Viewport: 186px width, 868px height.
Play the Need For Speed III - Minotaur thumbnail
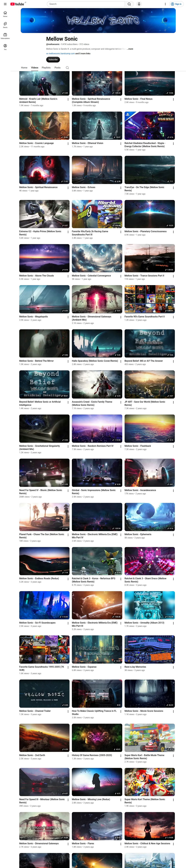click(x=44, y=782)
